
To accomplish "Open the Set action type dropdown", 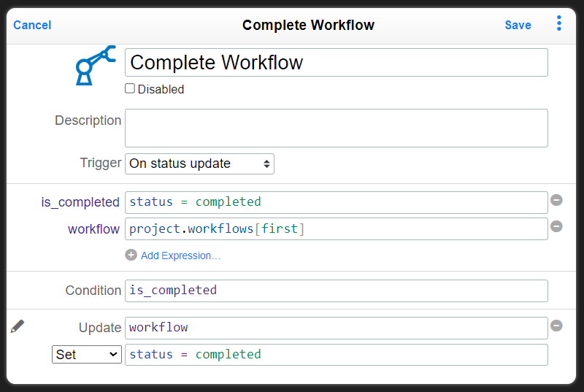I will pos(87,354).
